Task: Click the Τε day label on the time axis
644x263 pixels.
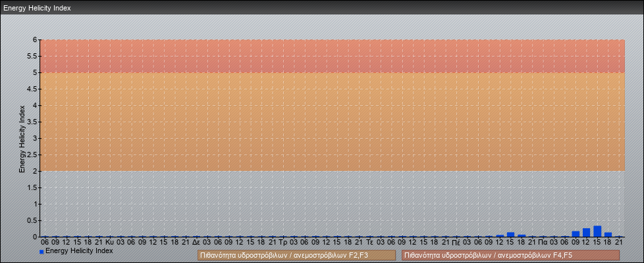Action: coord(369,243)
